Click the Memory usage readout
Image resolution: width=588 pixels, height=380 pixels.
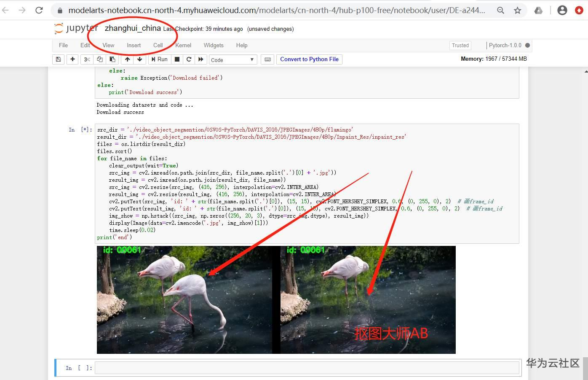(494, 59)
